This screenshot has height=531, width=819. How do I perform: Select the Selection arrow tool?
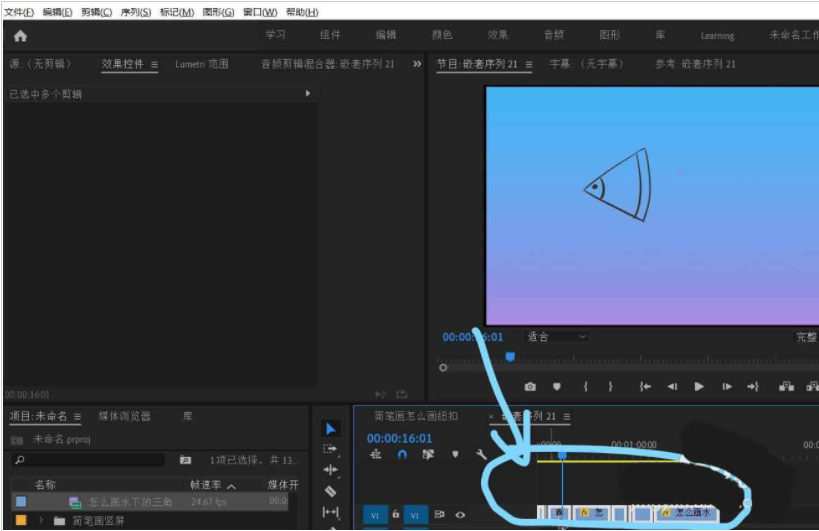tap(331, 428)
